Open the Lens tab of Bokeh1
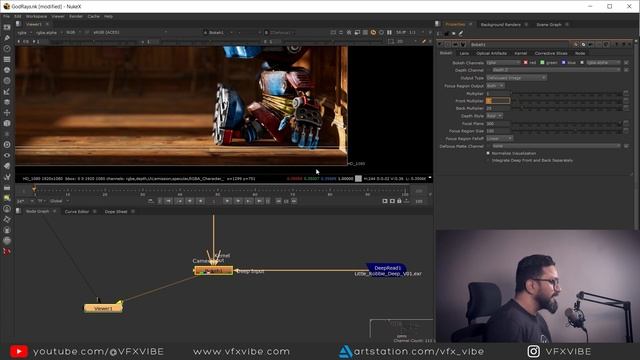Screen dimensions: 640x360 [x=464, y=53]
